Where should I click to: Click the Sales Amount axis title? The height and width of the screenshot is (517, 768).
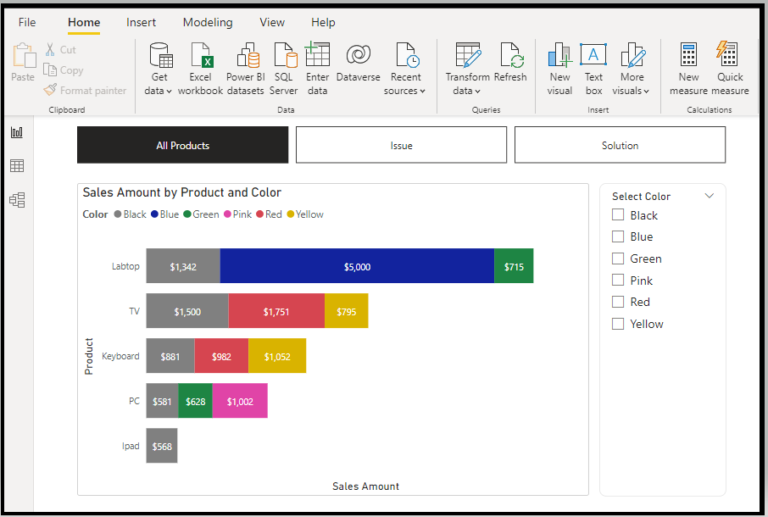tap(365, 486)
